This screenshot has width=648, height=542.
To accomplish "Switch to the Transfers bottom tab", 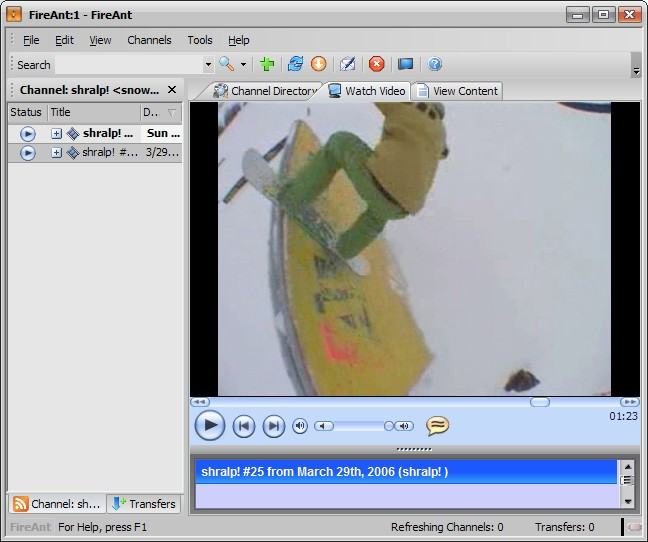I will (x=144, y=504).
